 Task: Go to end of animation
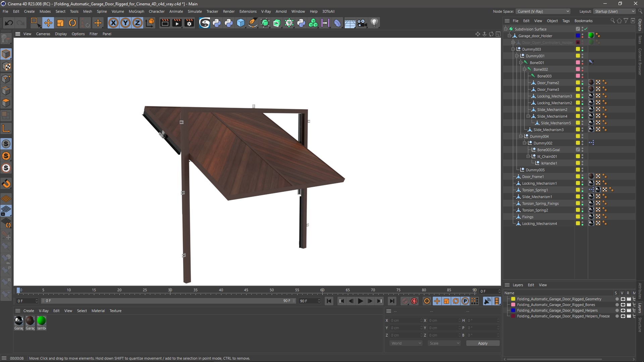click(392, 301)
